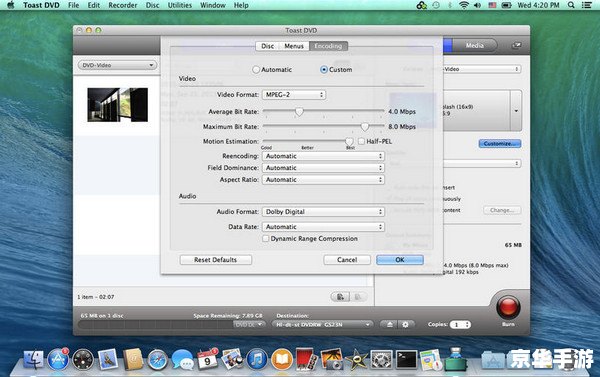Click the Copies stepper control
Image resolution: width=600 pixels, height=377 pixels.
coord(467,325)
